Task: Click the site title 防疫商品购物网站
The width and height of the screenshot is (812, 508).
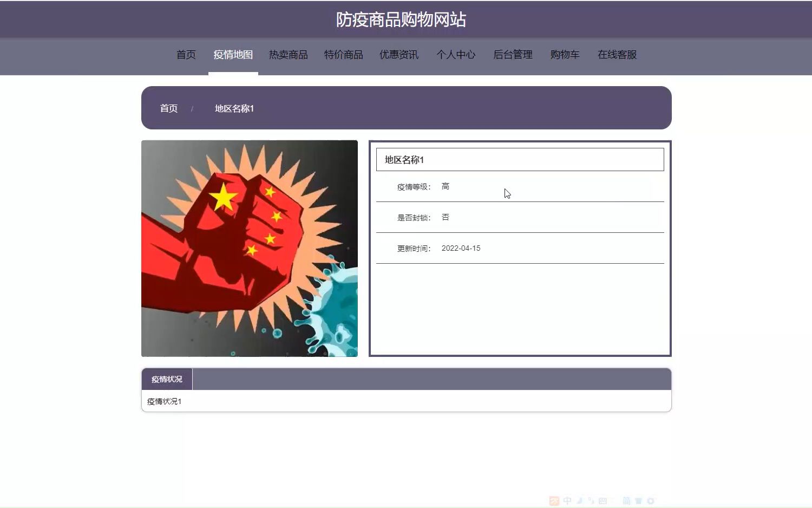Action: pos(401,19)
